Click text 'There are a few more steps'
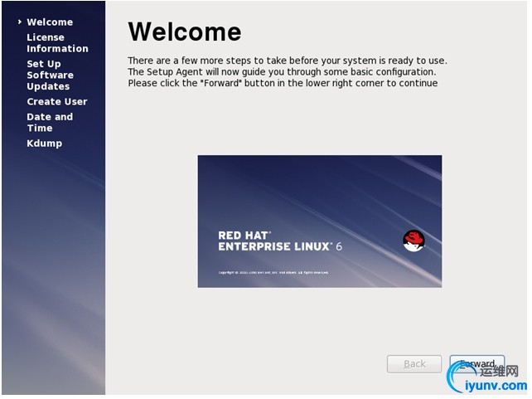The image size is (532, 399). click(x=189, y=61)
